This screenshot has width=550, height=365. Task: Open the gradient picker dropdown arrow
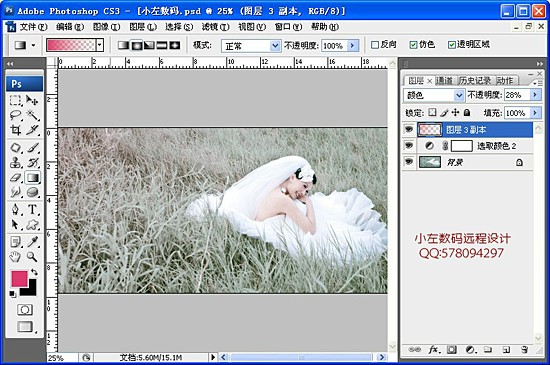(100, 45)
